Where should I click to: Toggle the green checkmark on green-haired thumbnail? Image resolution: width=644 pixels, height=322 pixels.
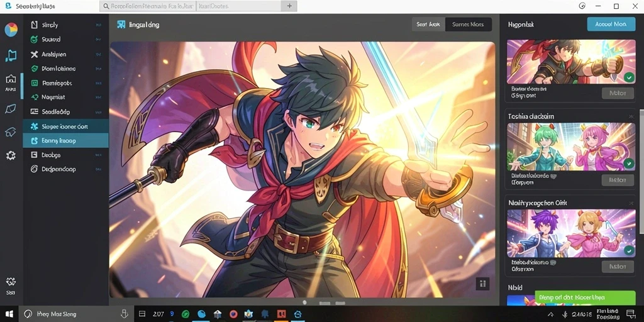coord(628,164)
